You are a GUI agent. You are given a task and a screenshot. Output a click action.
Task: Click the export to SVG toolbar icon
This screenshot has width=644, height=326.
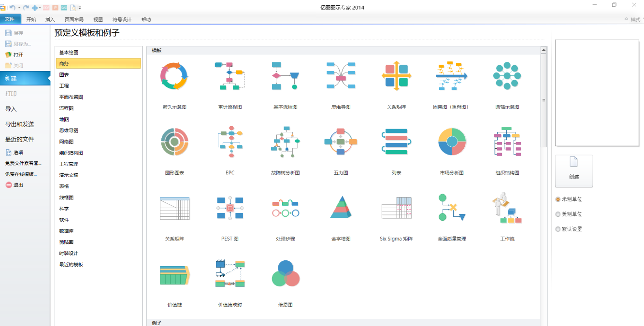[x=64, y=8]
